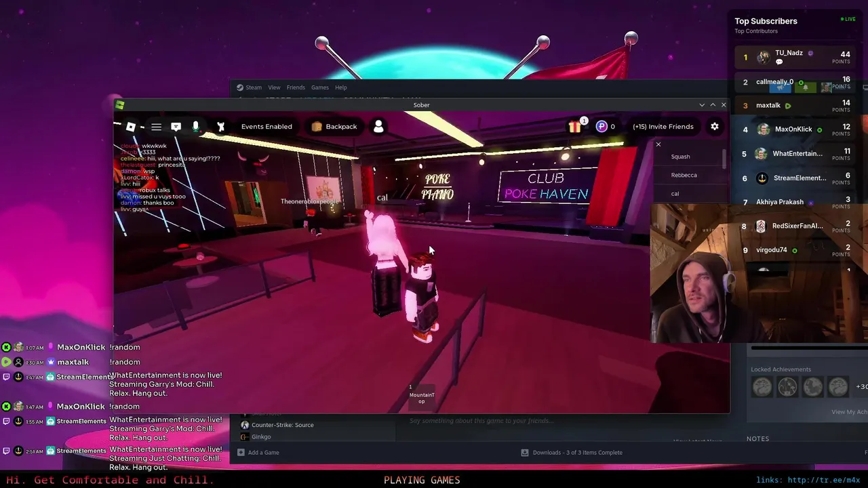Image resolution: width=868 pixels, height=488 pixels.
Task: Click Akhiya Prakash in Top Subscribers
Action: point(780,202)
